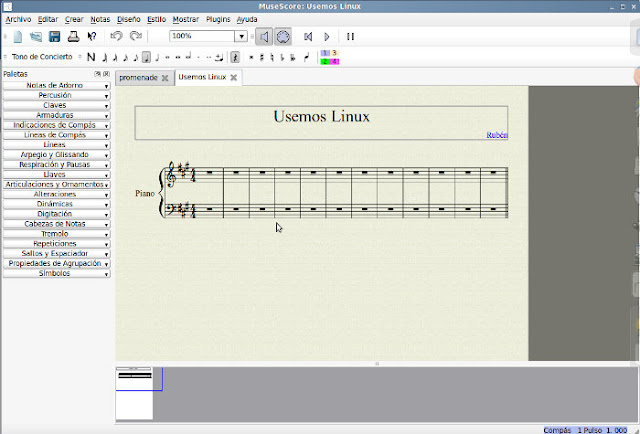Viewport: 640px width, 434px height.
Task: Expand the Notas de Adorno palette
Action: coord(56,85)
